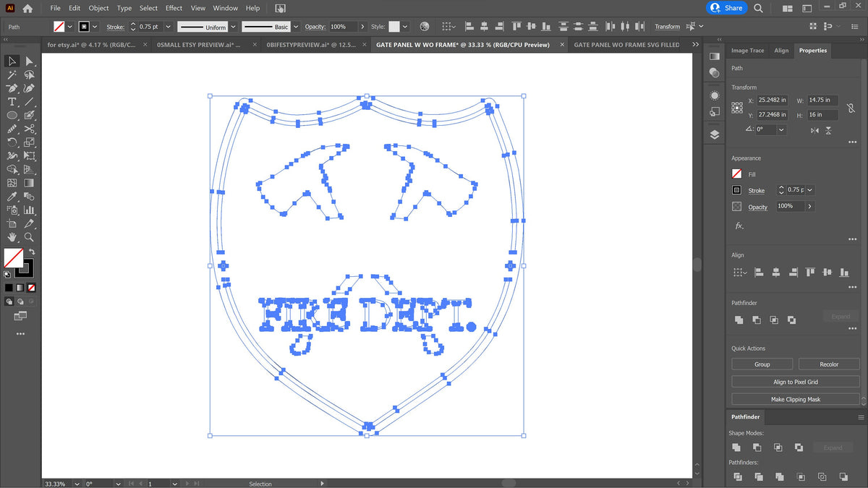Viewport: 868px width, 488px height.
Task: Click Horizontal Align Left in Properties Align section
Action: [x=759, y=272]
